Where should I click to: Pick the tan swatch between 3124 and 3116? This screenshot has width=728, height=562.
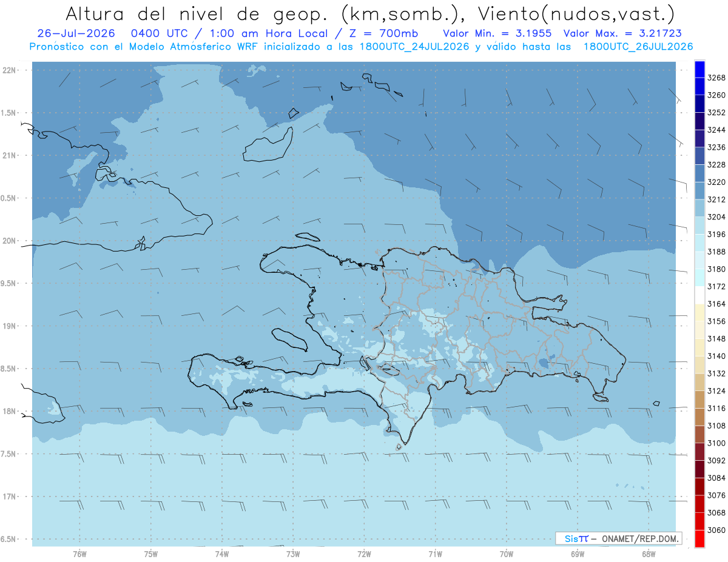pos(699,400)
